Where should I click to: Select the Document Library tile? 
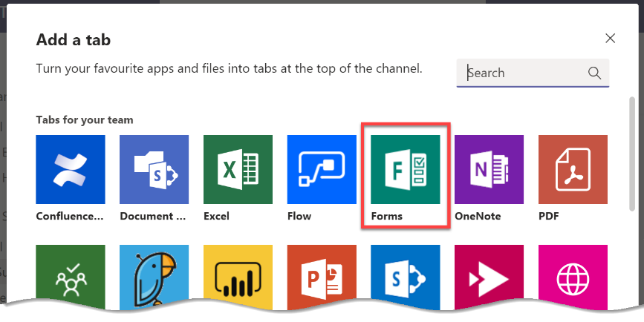[x=154, y=169]
